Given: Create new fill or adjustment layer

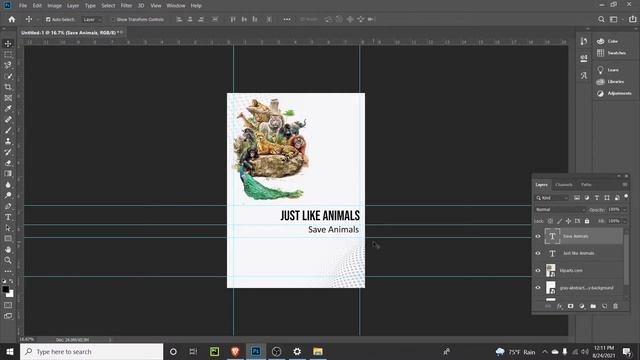Looking at the screenshot, I should pos(582,306).
